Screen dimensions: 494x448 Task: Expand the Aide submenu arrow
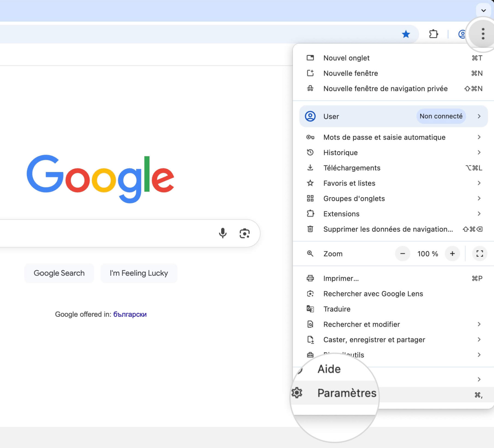(x=479, y=380)
